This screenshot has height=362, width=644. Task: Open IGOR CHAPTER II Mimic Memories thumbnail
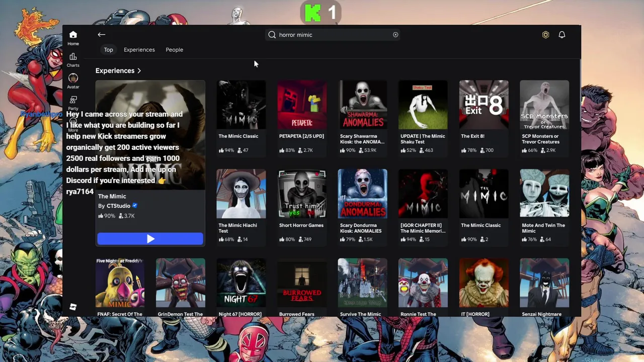(423, 194)
